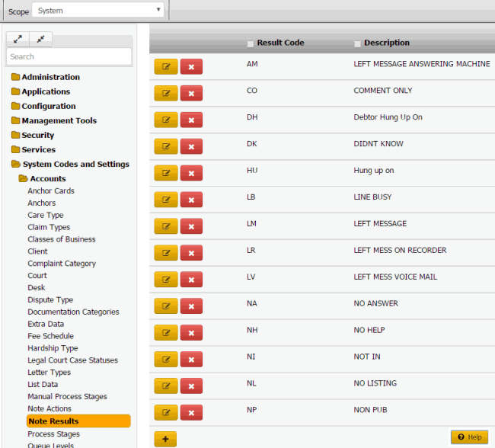Click the Help button
Screen dimensions: 495x448
tap(468, 437)
